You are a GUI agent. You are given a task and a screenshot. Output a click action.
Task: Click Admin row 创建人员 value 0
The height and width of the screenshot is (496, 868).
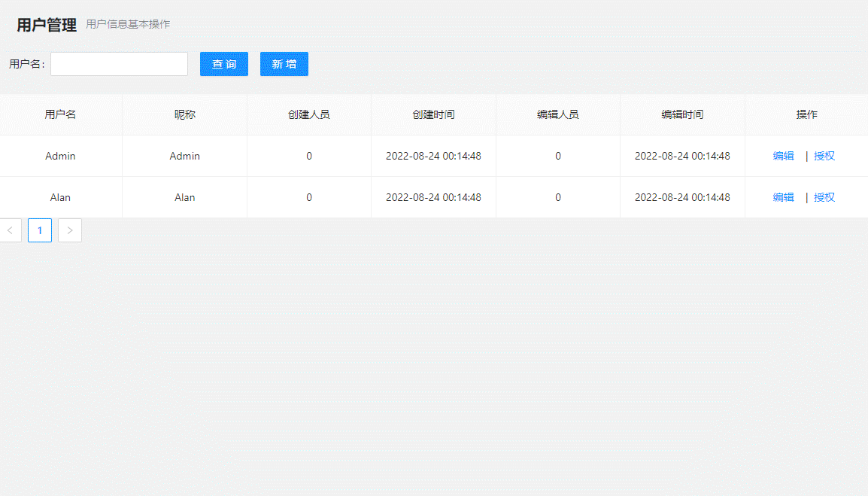coord(309,157)
